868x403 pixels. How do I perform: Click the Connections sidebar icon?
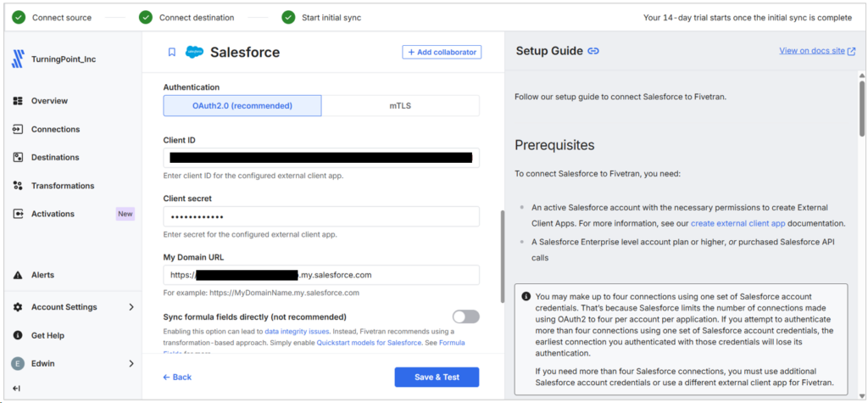(18, 129)
